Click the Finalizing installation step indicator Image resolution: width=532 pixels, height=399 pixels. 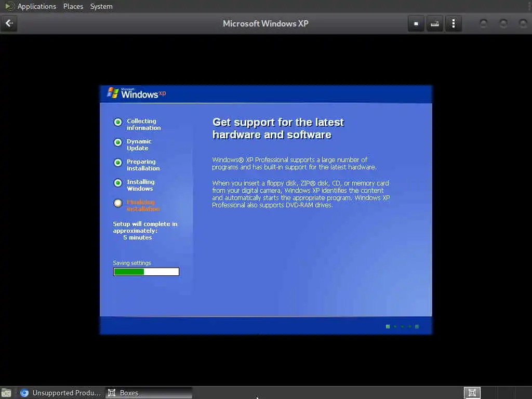(118, 203)
